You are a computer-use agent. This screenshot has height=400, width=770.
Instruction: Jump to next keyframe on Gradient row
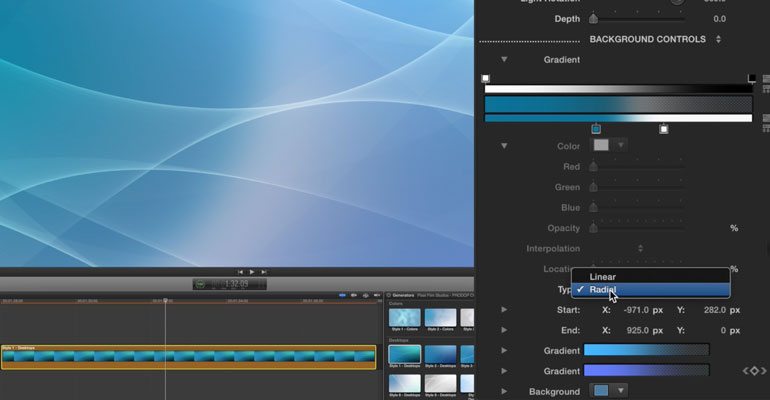tap(764, 371)
